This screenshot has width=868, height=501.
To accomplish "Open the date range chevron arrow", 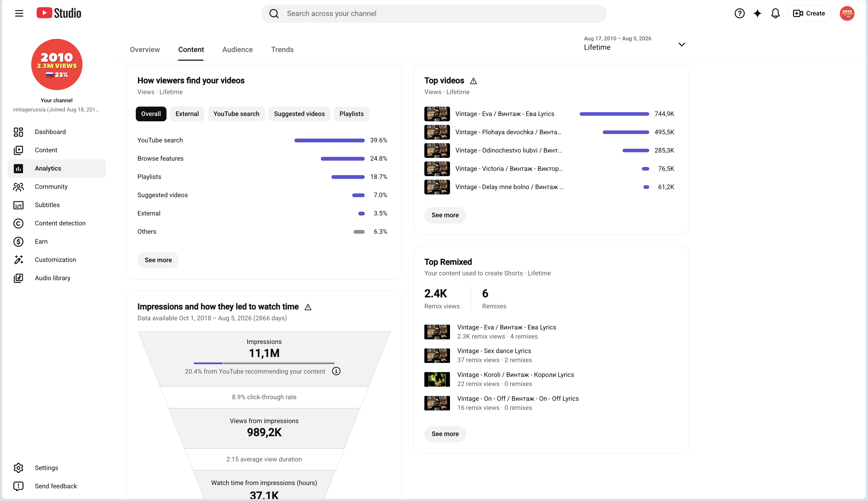I will point(681,44).
